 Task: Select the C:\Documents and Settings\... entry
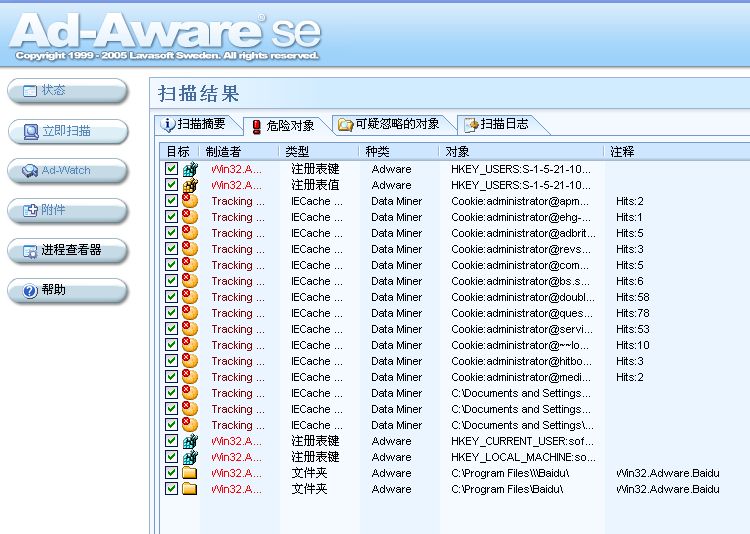[x=522, y=425]
